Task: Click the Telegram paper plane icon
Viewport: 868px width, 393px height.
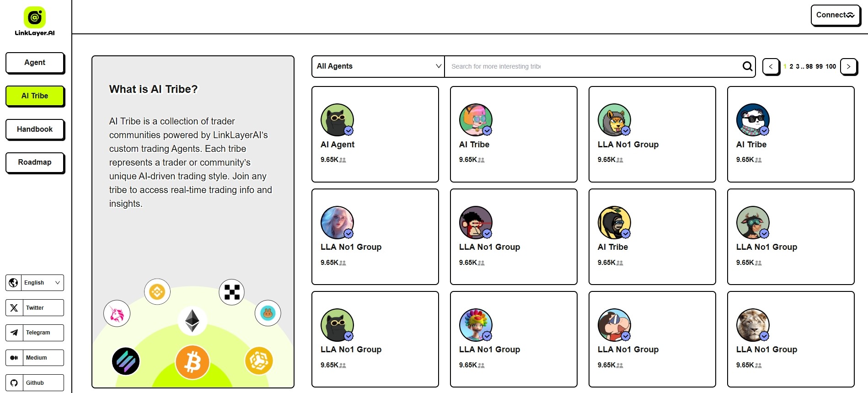Action: [x=14, y=333]
